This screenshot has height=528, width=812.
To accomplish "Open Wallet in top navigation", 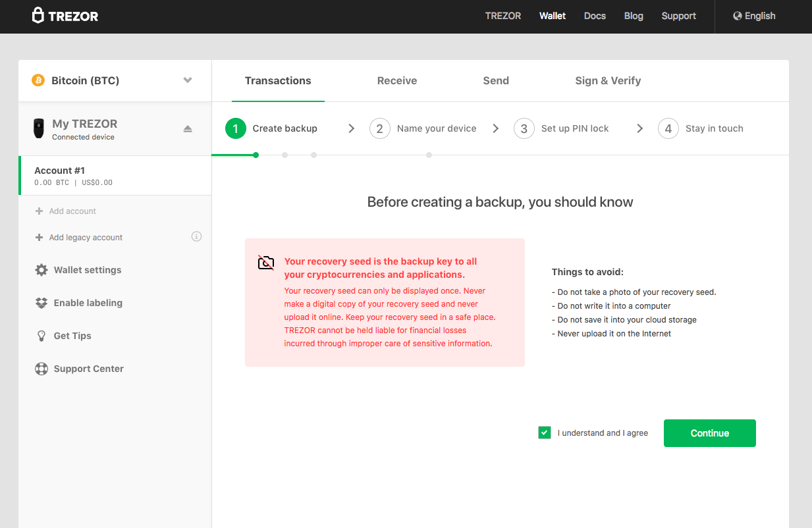I will 553,16.
